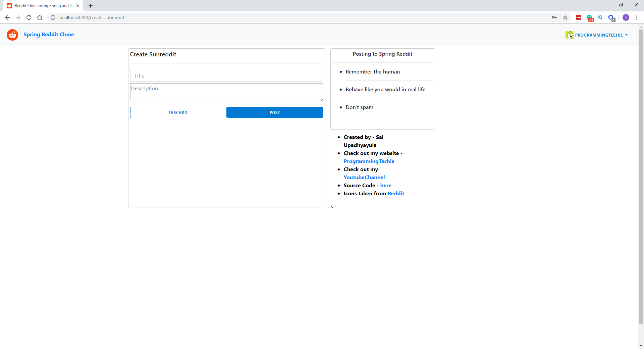Open the LastPass extension icon
Image resolution: width=644 pixels, height=349 pixels.
pyautogui.click(x=579, y=17)
